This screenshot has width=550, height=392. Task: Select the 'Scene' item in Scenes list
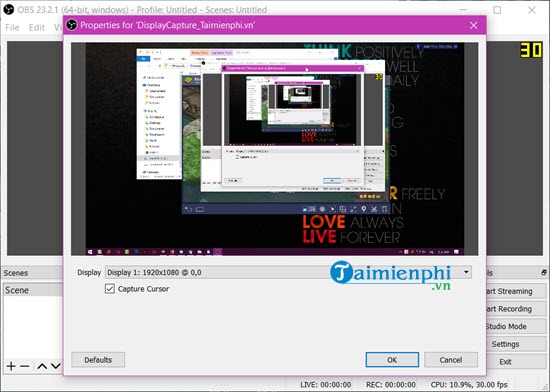click(x=33, y=290)
